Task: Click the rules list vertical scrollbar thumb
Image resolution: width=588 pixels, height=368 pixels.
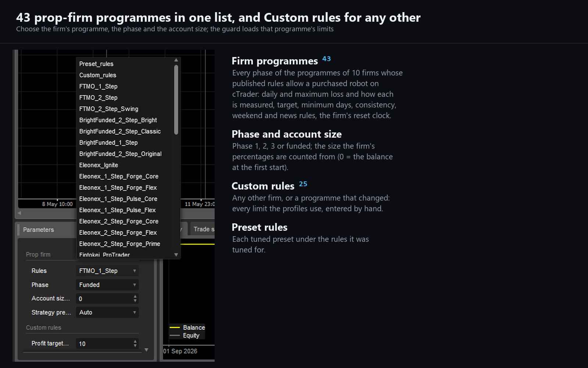Action: pos(176,100)
